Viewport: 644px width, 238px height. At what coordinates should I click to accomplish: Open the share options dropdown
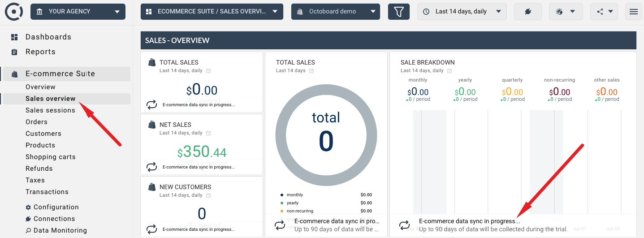(x=604, y=11)
